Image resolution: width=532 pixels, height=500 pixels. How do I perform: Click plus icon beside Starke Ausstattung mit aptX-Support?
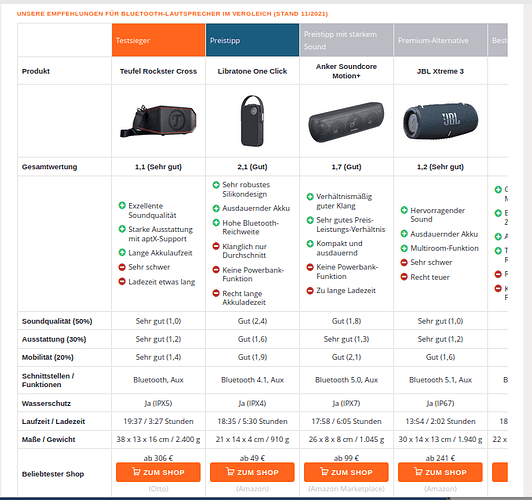point(122,229)
